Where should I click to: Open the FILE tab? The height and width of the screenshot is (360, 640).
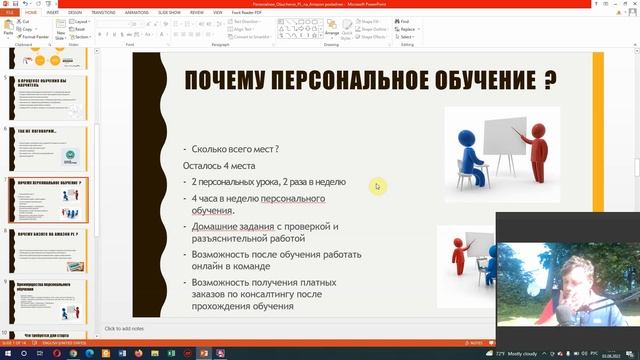9,13
